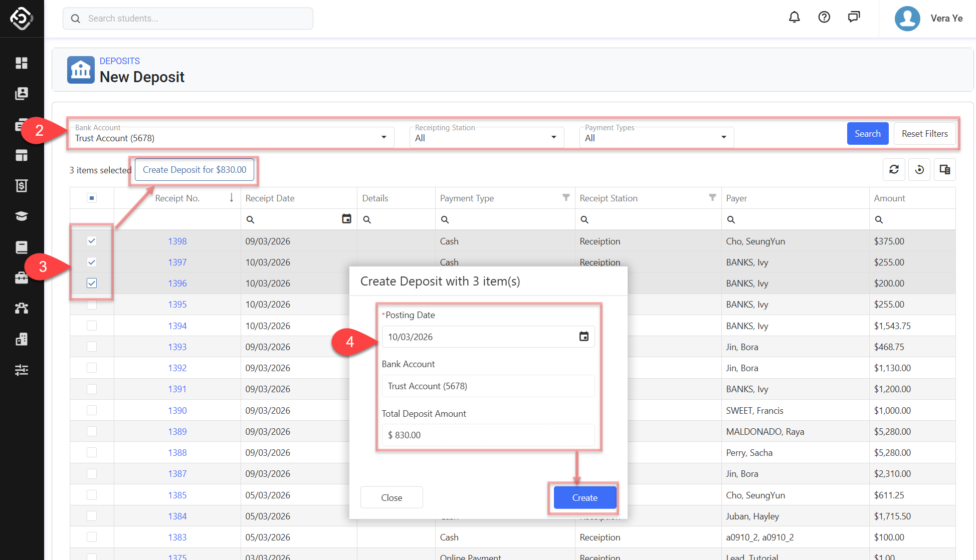Viewport: 976px width, 560px height.
Task: Toggle the select-all header checkbox
Action: [92, 198]
